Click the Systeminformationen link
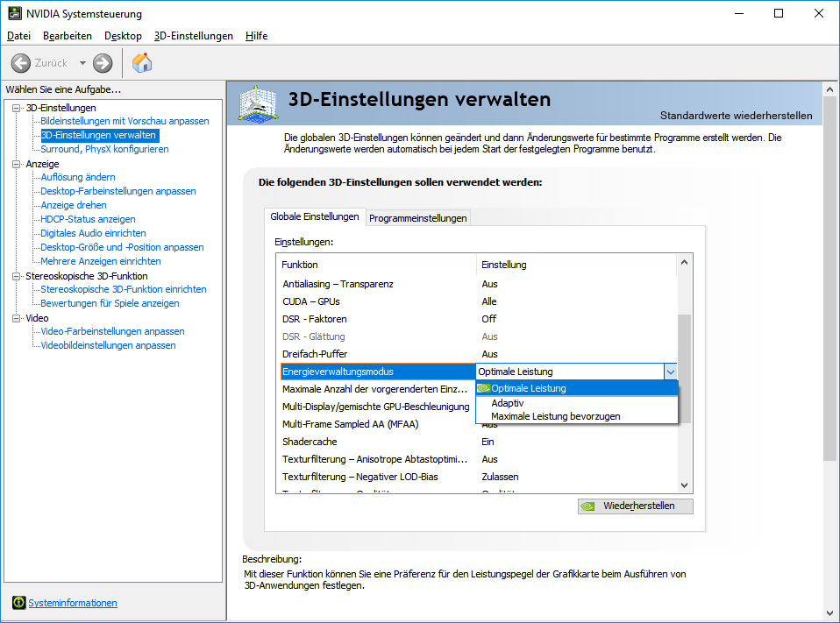 [72, 603]
